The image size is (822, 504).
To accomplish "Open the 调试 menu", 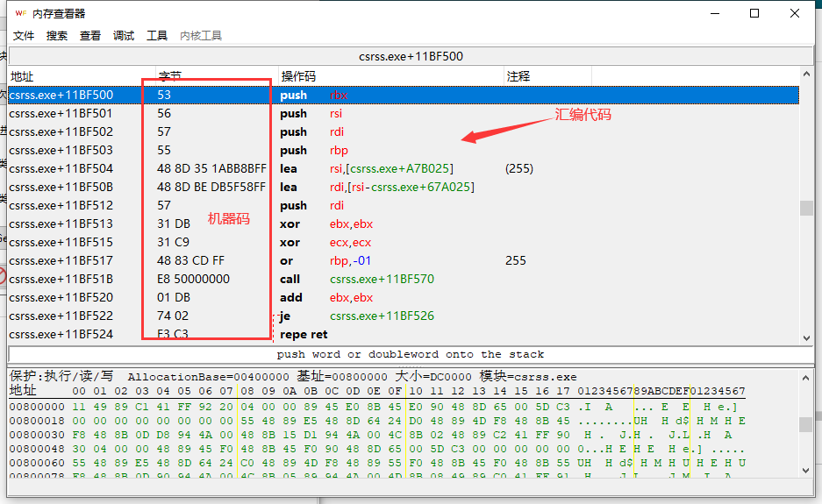I will [124, 36].
